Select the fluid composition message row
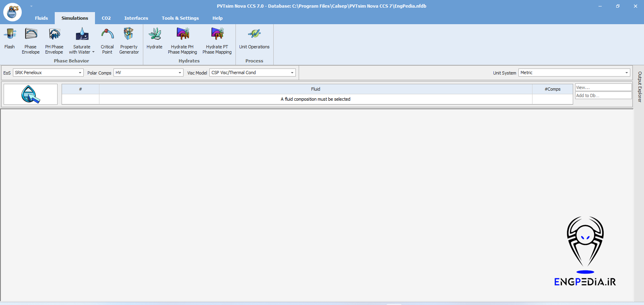Viewport: 644px width, 305px height. tap(317, 99)
